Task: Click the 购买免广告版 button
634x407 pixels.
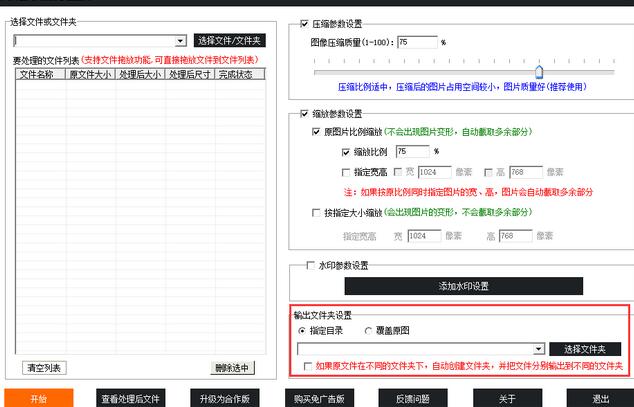Action: click(319, 399)
